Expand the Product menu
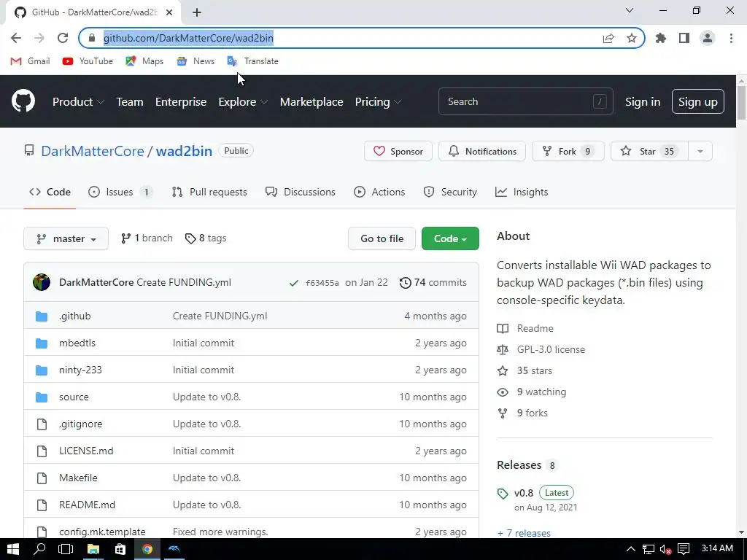The image size is (747, 560). (x=78, y=102)
